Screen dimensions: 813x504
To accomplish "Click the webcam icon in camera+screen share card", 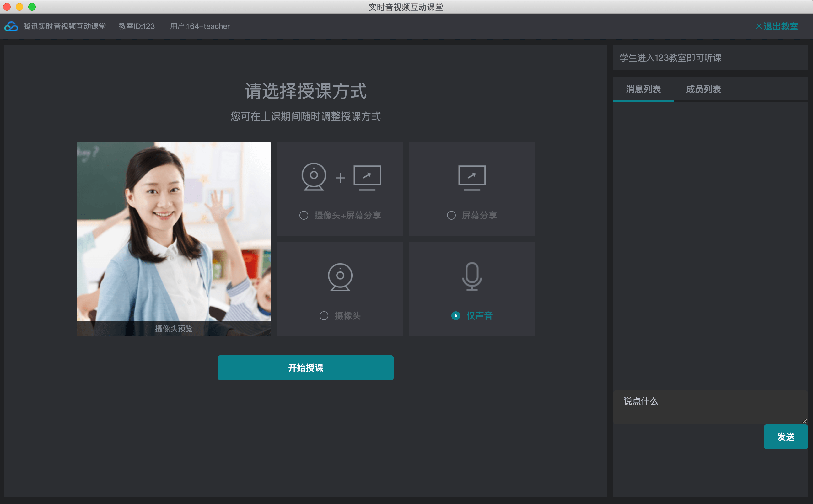I will click(313, 176).
